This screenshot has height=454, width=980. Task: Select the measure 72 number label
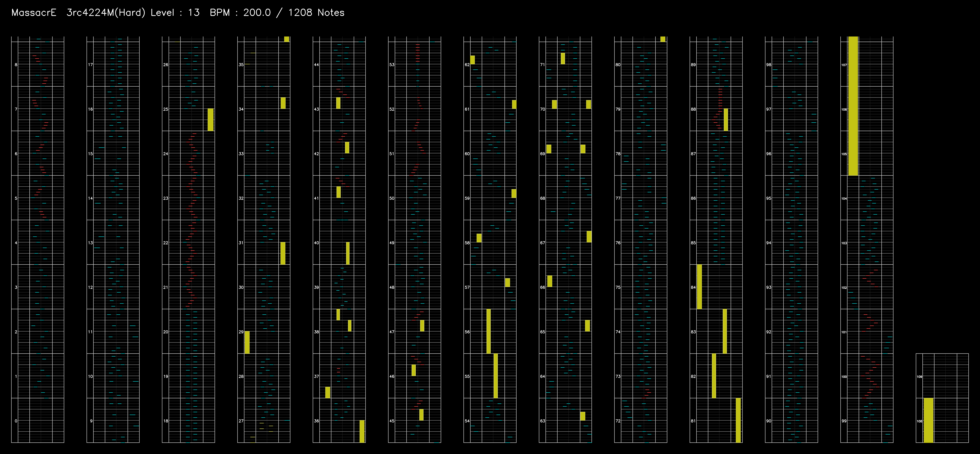point(618,421)
